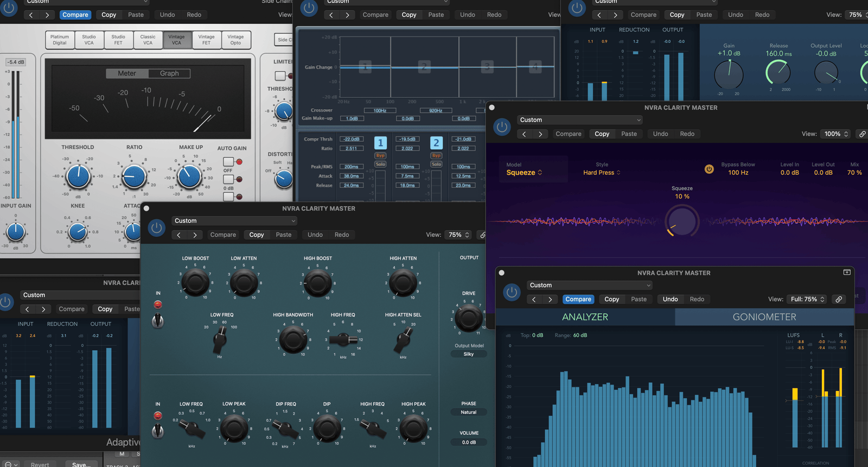The height and width of the screenshot is (467, 868).
Task: Flip the upper IN toggle switch
Action: pyautogui.click(x=158, y=320)
